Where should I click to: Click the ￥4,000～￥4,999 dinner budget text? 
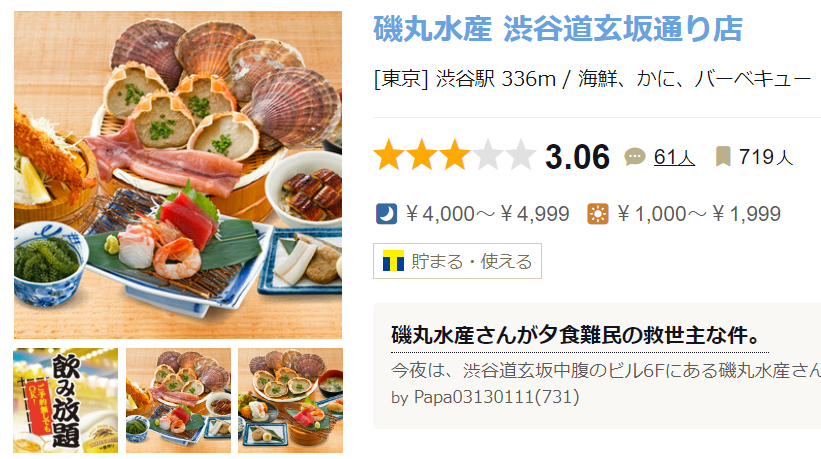pyautogui.click(x=487, y=214)
